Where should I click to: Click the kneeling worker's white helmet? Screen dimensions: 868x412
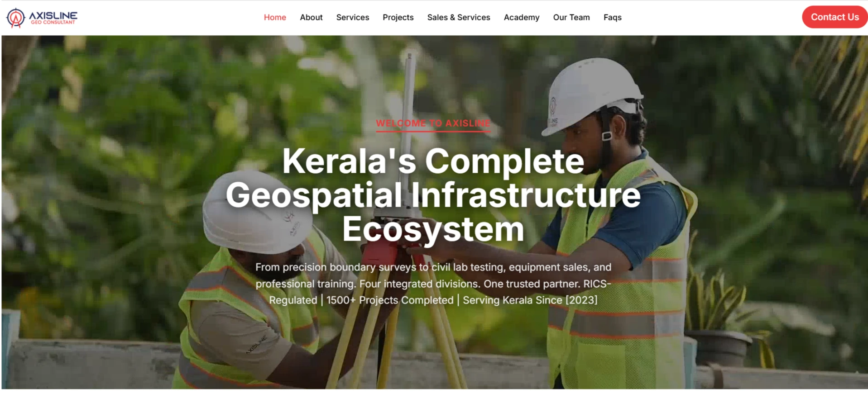point(257,212)
